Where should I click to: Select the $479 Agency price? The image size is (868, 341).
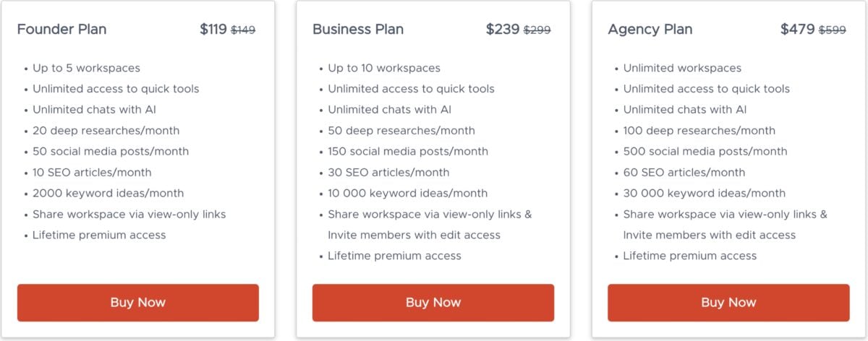[798, 30]
